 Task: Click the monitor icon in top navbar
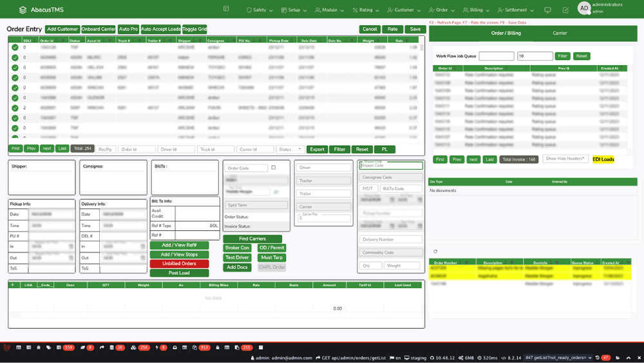pyautogui.click(x=547, y=10)
